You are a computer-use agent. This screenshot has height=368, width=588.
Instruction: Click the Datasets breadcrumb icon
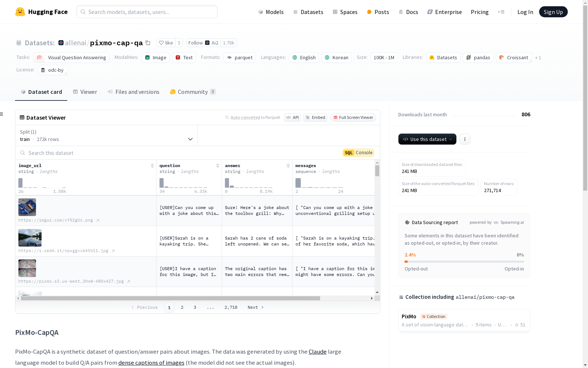(x=19, y=43)
